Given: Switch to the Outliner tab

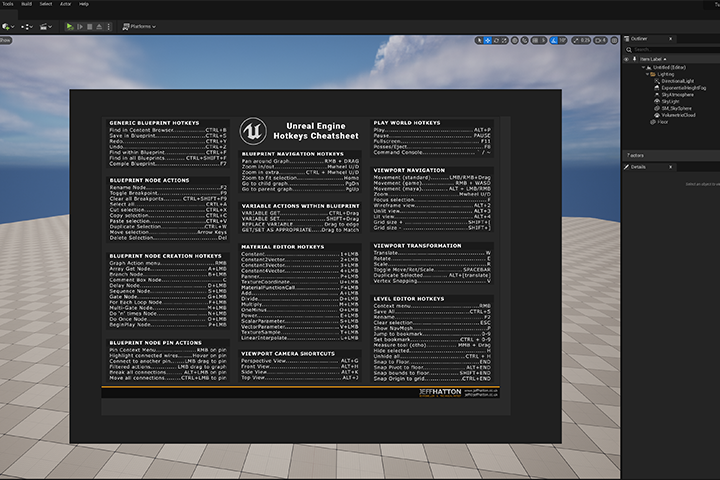Looking at the screenshot, I should coord(639,39).
